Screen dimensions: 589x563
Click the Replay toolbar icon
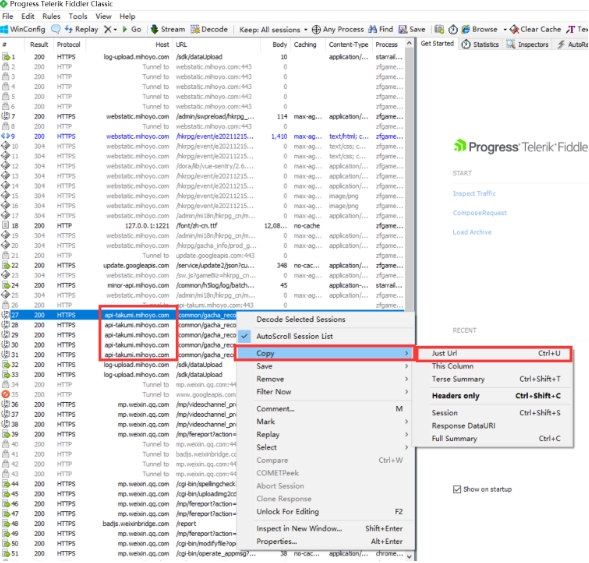pyautogui.click(x=69, y=29)
